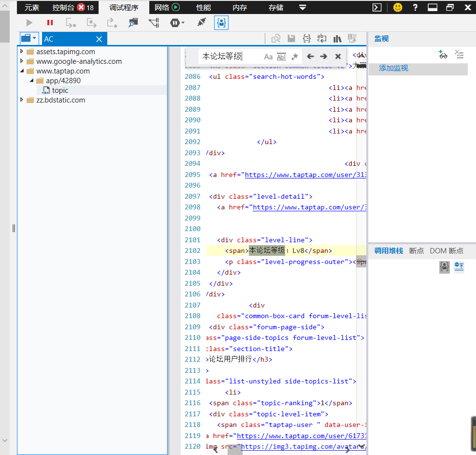Click the left scrollbar down arrow
476x455 pixels.
point(5,440)
